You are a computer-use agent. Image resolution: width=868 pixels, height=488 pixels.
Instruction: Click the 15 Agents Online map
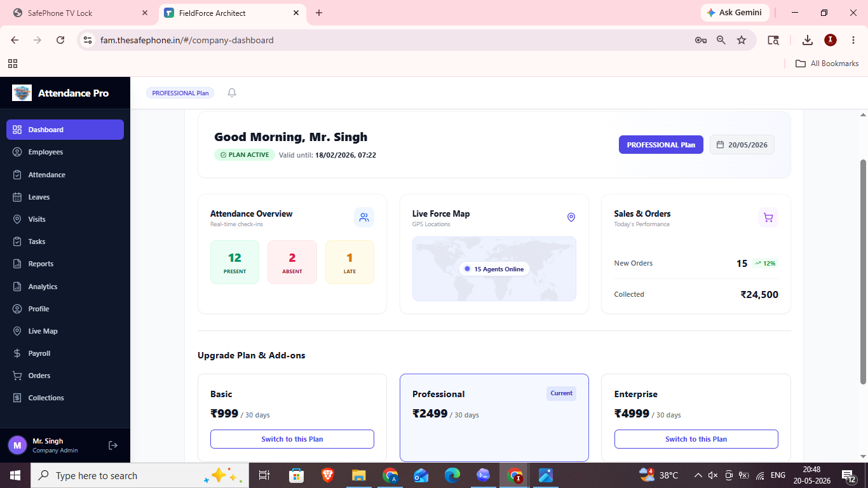(x=494, y=269)
